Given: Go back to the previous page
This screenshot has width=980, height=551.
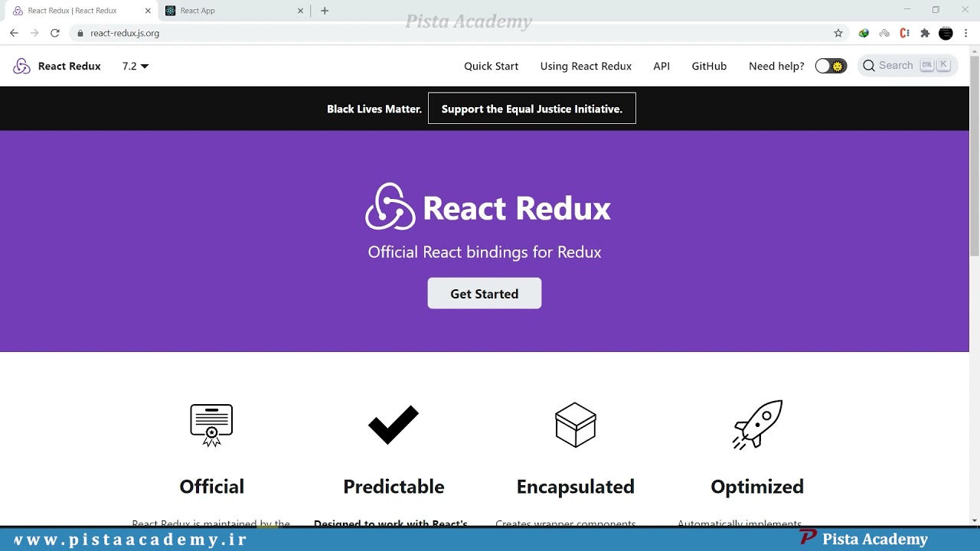Looking at the screenshot, I should coord(14,33).
